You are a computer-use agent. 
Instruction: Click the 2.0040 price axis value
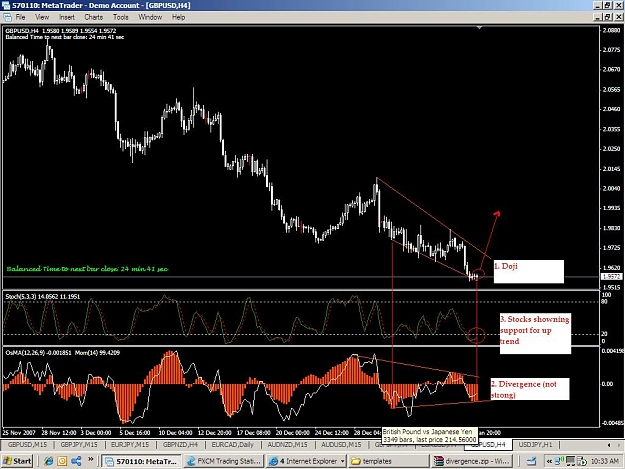[x=612, y=188]
